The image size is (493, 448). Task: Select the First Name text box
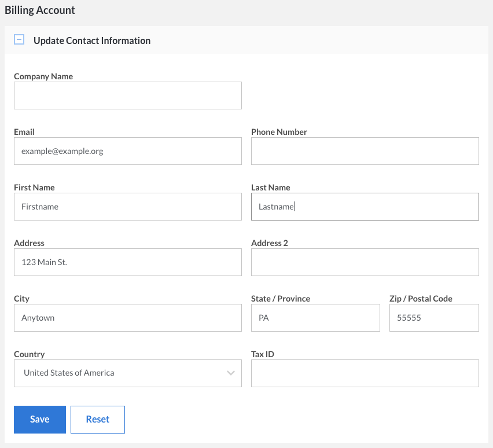[x=127, y=207]
